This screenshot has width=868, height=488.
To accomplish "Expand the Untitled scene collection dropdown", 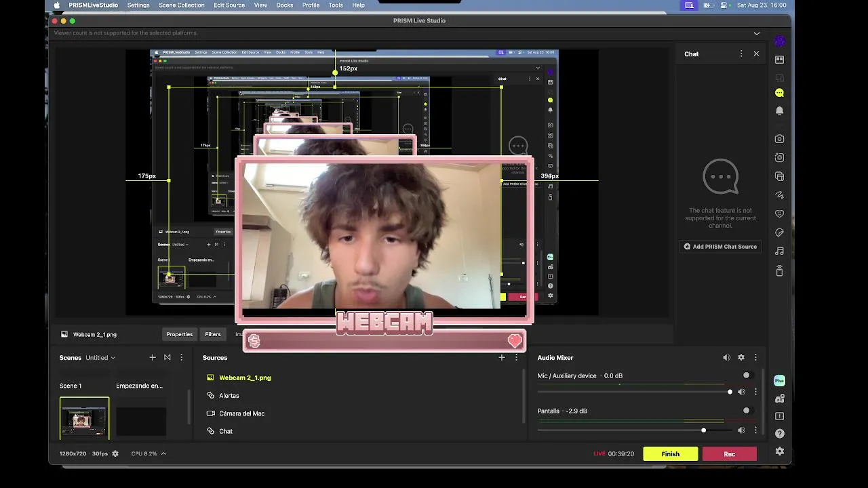I will pos(100,358).
